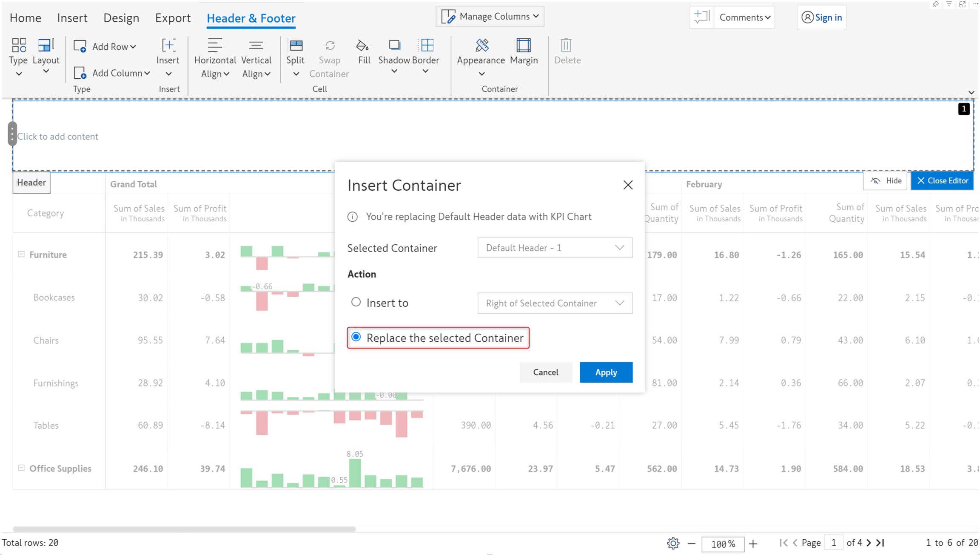
Task: Open the Selected Container dropdown
Action: 555,248
